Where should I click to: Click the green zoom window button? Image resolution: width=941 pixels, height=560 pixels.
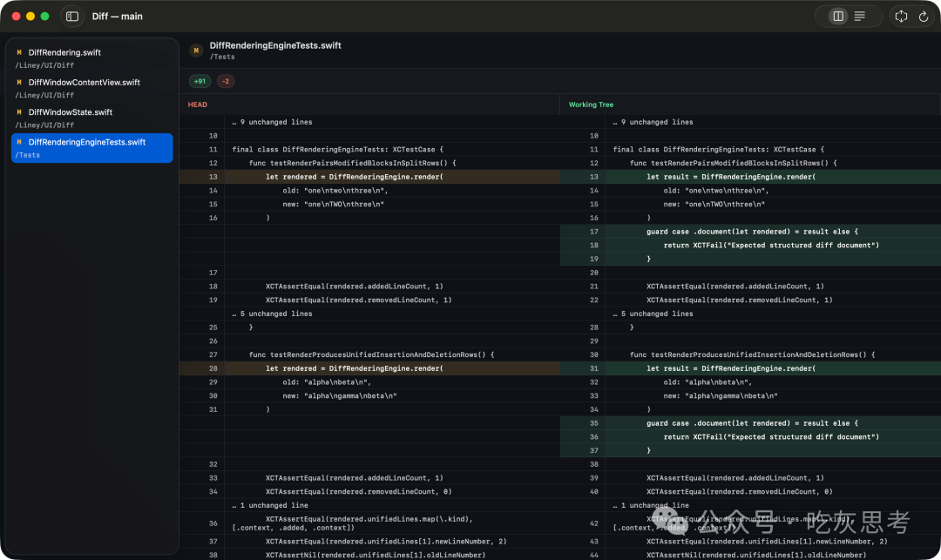click(44, 17)
